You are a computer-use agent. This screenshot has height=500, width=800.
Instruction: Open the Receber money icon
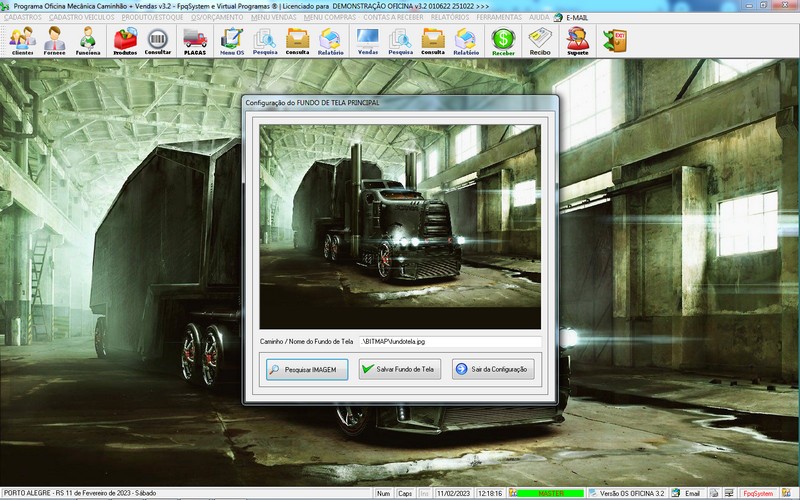[x=503, y=40]
